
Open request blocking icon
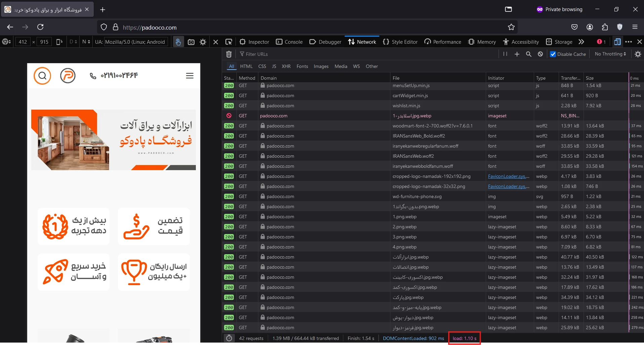coord(540,54)
